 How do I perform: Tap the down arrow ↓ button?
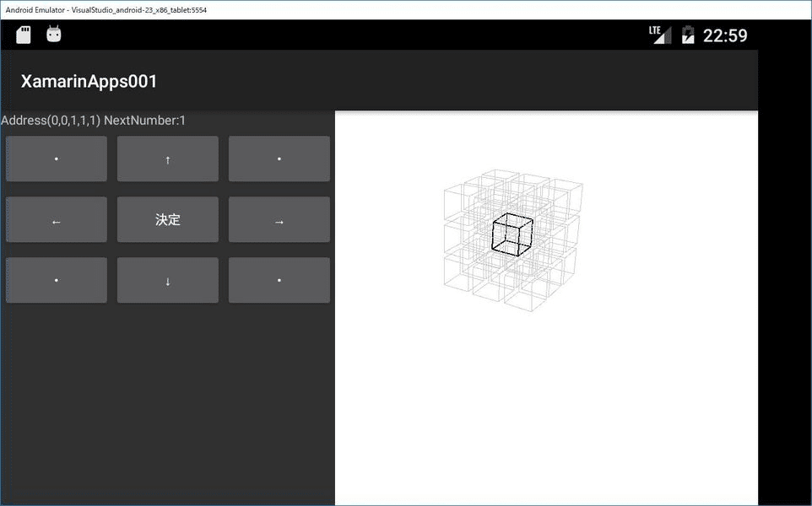tap(168, 280)
